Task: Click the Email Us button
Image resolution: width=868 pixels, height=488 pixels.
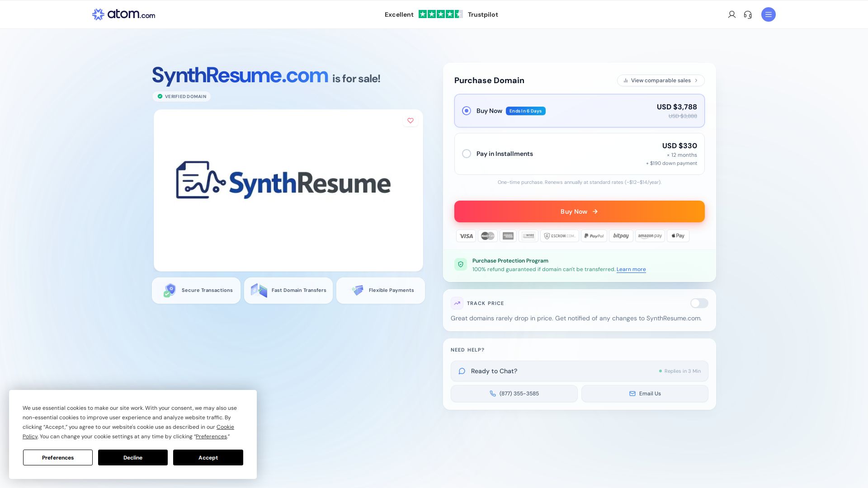Action: [645, 394]
